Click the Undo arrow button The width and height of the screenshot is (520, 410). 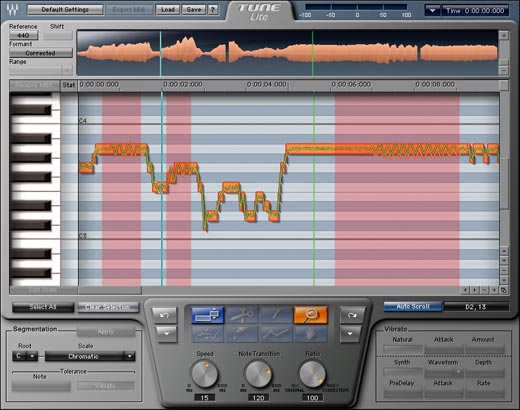tap(164, 315)
